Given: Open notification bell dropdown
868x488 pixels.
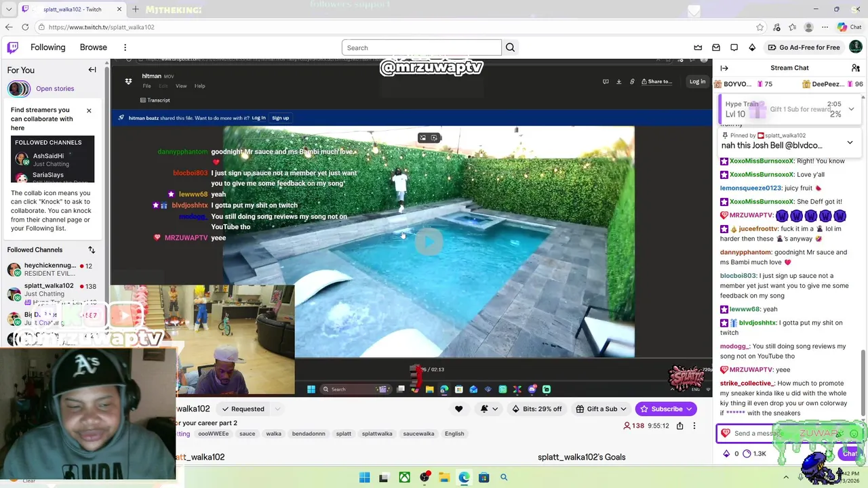Looking at the screenshot, I should point(489,409).
